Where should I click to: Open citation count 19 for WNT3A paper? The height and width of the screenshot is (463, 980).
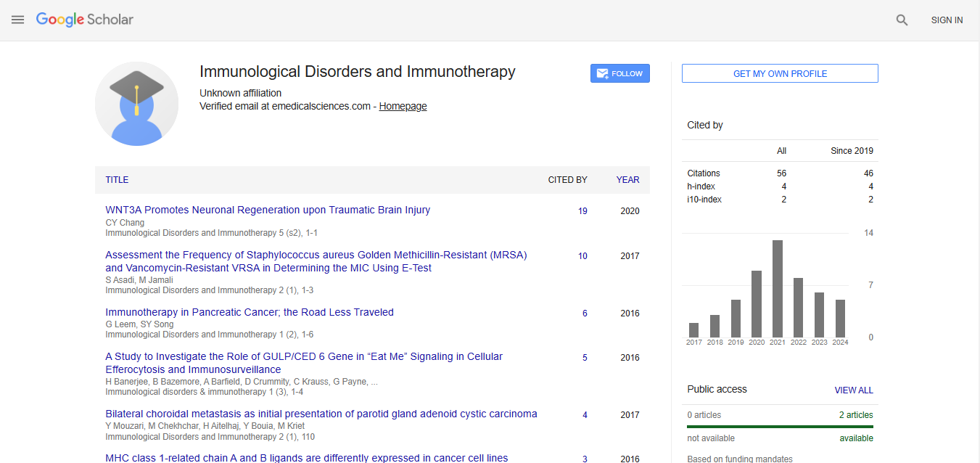[582, 211]
